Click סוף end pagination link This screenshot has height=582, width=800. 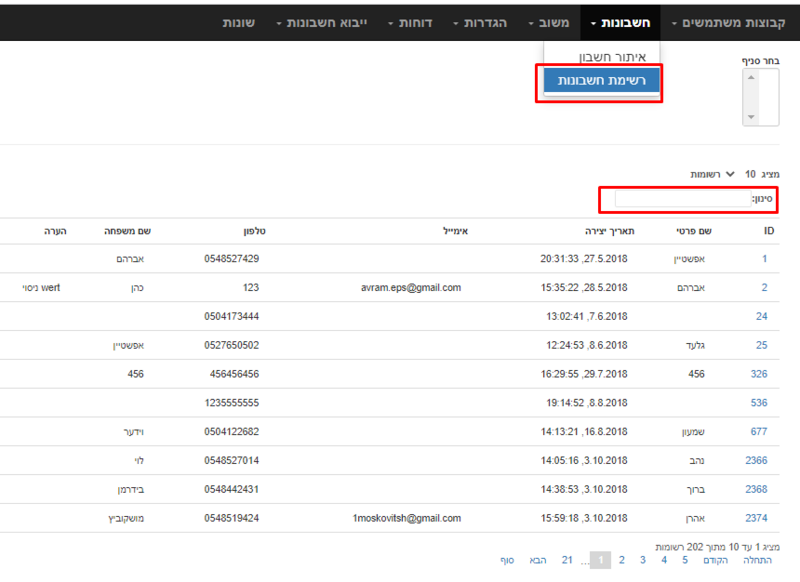pyautogui.click(x=507, y=560)
